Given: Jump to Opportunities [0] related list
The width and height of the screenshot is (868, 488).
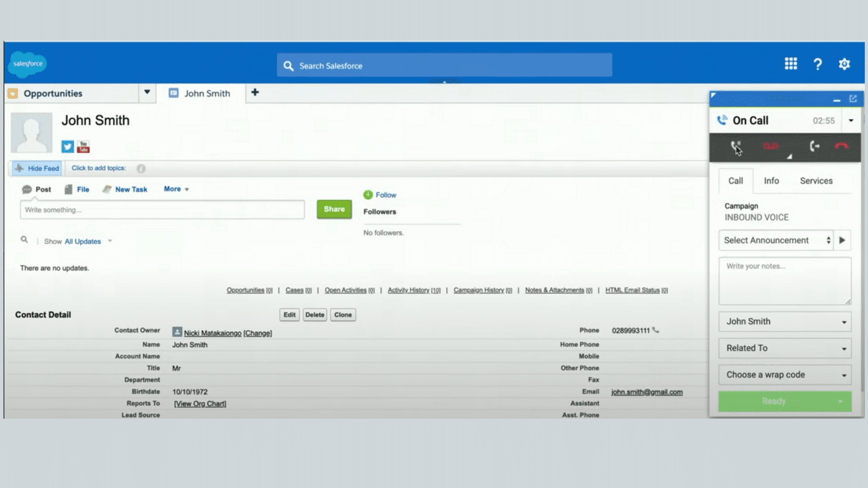Looking at the screenshot, I should (x=250, y=291).
